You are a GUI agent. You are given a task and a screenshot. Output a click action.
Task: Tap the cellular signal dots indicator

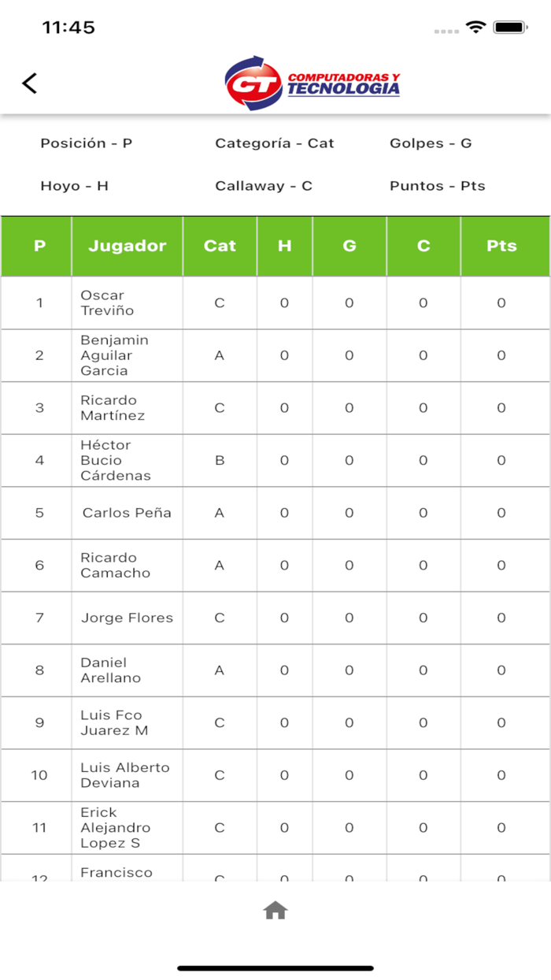pos(446,30)
